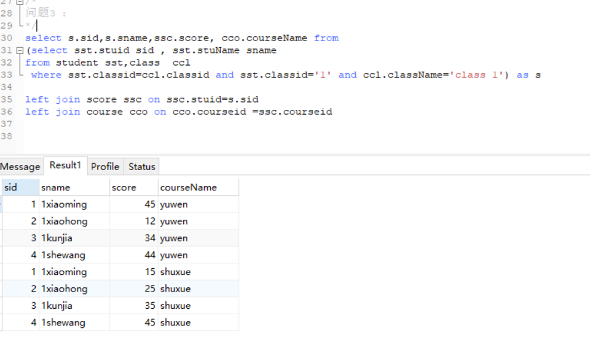Click the sid column header
The width and height of the screenshot is (590, 364).
tap(20, 187)
